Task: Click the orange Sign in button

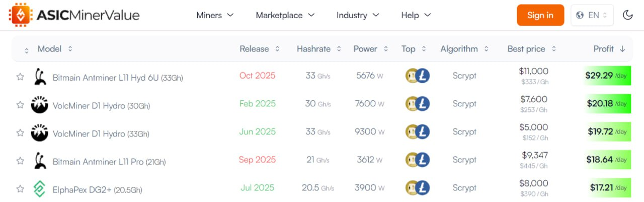Action: pyautogui.click(x=540, y=15)
